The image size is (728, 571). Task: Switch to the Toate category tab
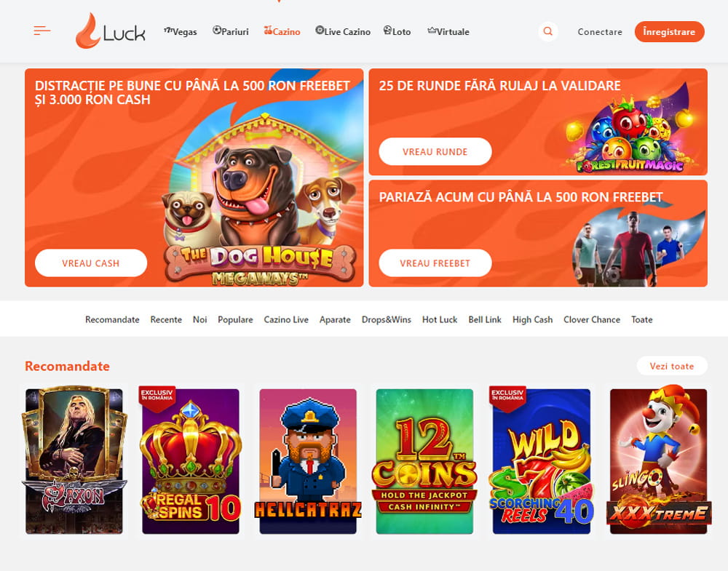[641, 319]
